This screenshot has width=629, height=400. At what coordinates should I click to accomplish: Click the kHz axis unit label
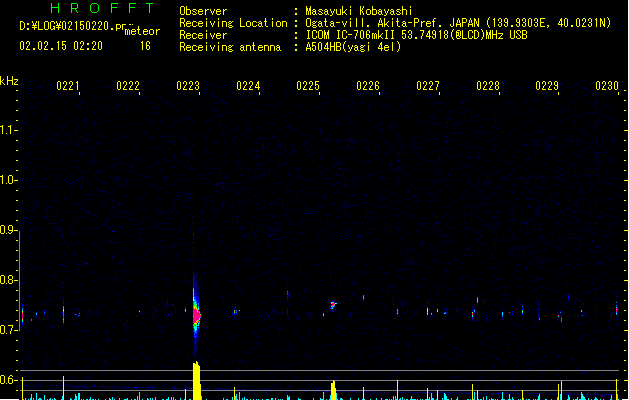[x=9, y=81]
